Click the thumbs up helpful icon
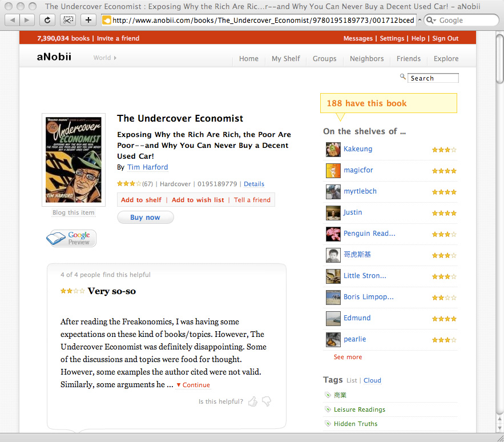This screenshot has height=442, width=504. 253,401
